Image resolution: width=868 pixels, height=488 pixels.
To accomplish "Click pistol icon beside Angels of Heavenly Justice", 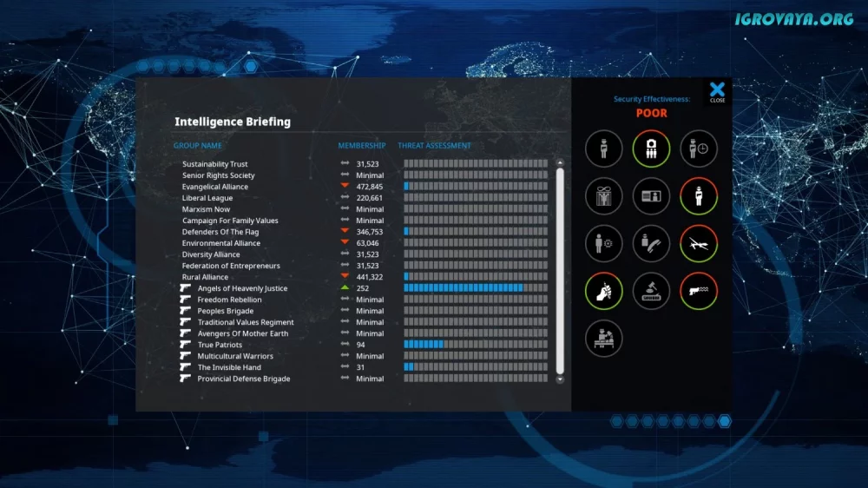I will (185, 288).
